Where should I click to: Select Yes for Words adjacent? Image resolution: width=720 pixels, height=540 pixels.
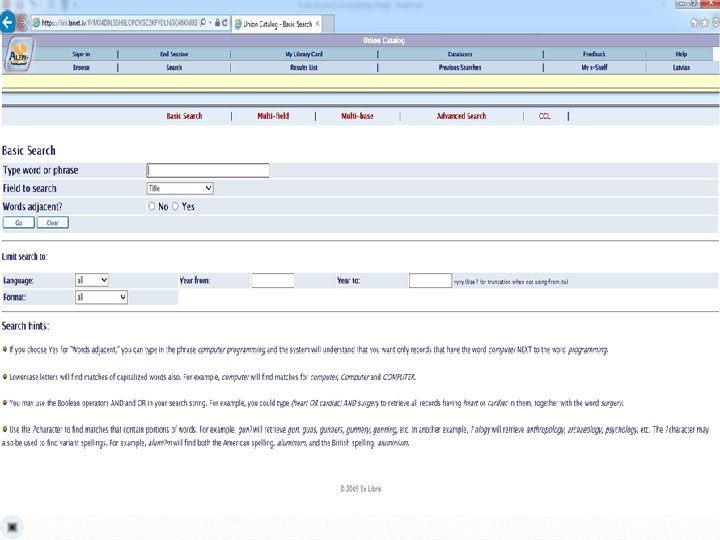(x=175, y=207)
